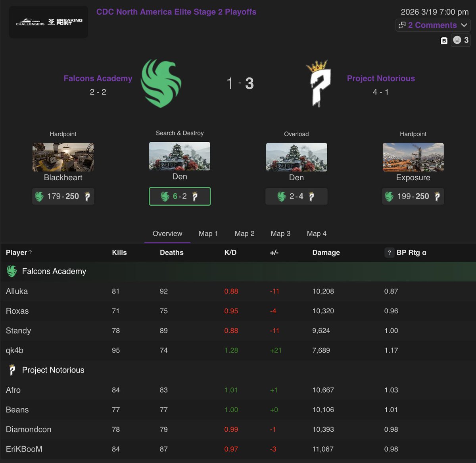Open the Blackheart map thumbnail
The image size is (476, 463).
click(x=63, y=157)
